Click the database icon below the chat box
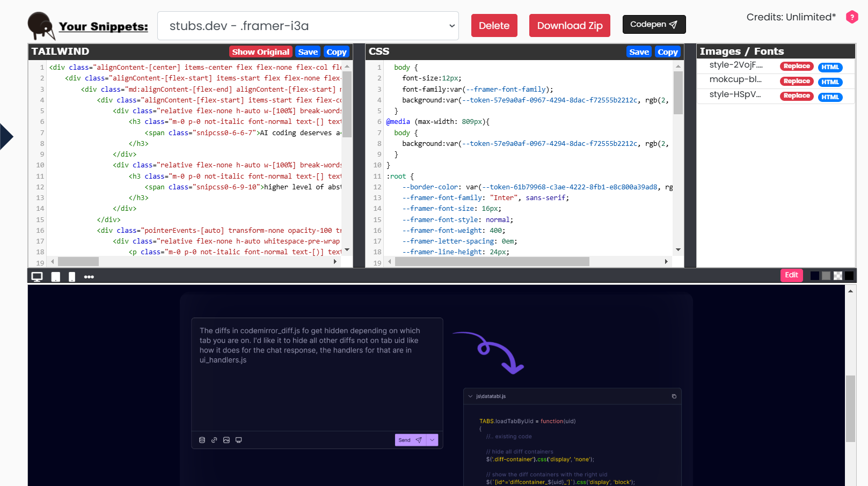Image resolution: width=868 pixels, height=486 pixels. click(x=202, y=440)
